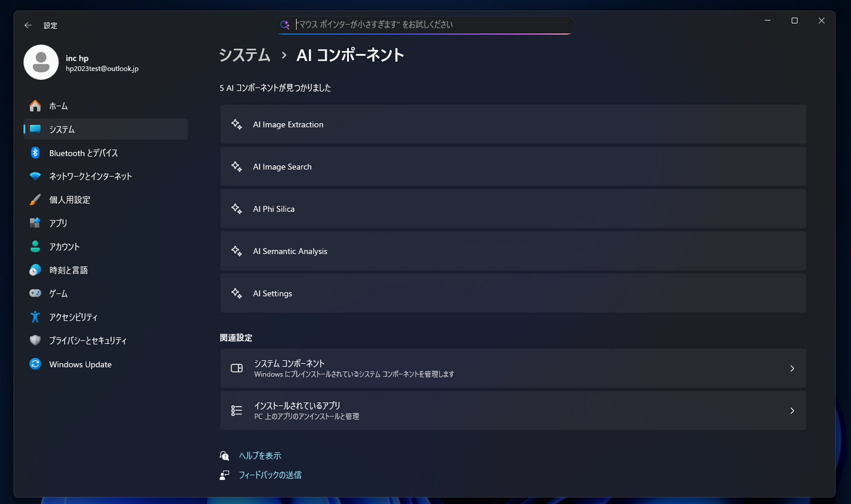Click the accessibility figure icon
The height and width of the screenshot is (504, 851).
35,317
